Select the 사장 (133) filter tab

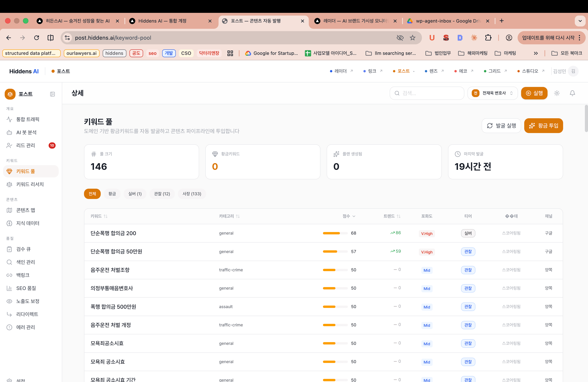click(x=192, y=194)
